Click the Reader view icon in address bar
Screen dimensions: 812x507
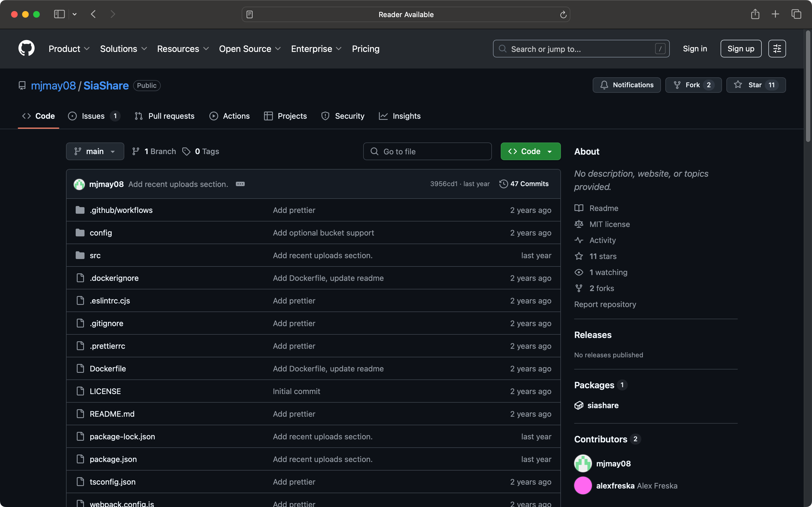249,14
